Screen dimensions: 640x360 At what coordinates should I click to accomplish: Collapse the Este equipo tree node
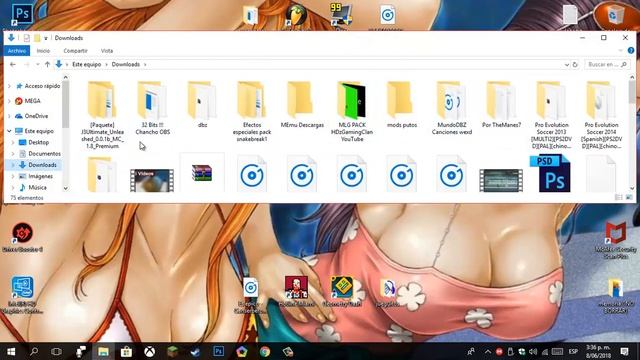(x=9, y=131)
